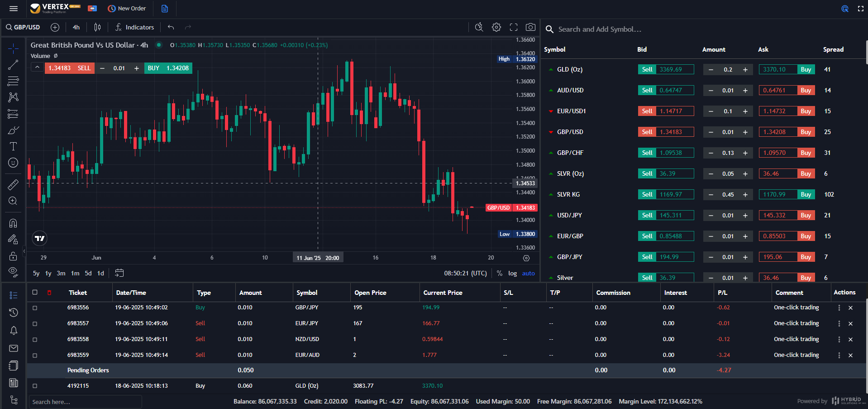Click New Order button
Screen dimensions: 868x409
pyautogui.click(x=127, y=9)
